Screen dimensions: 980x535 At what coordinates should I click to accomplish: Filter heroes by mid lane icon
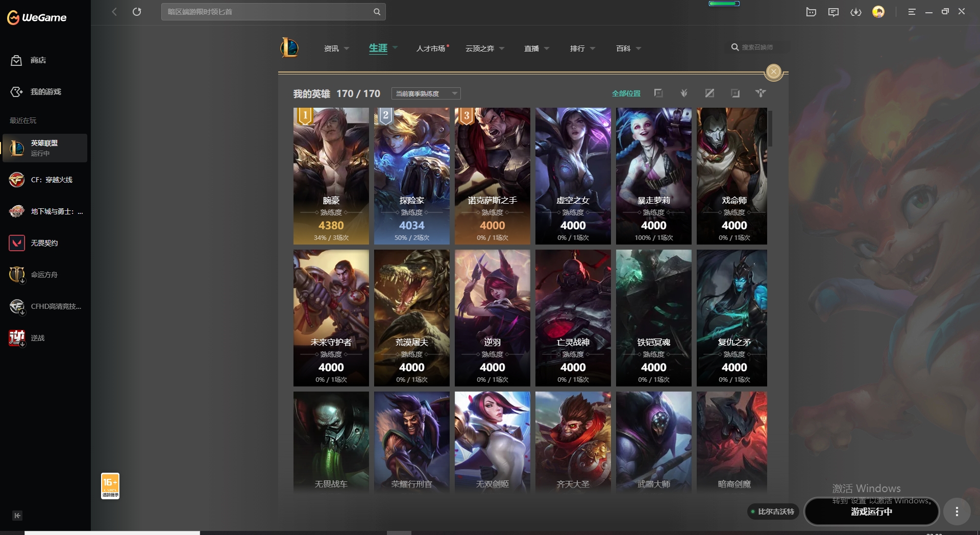click(709, 93)
